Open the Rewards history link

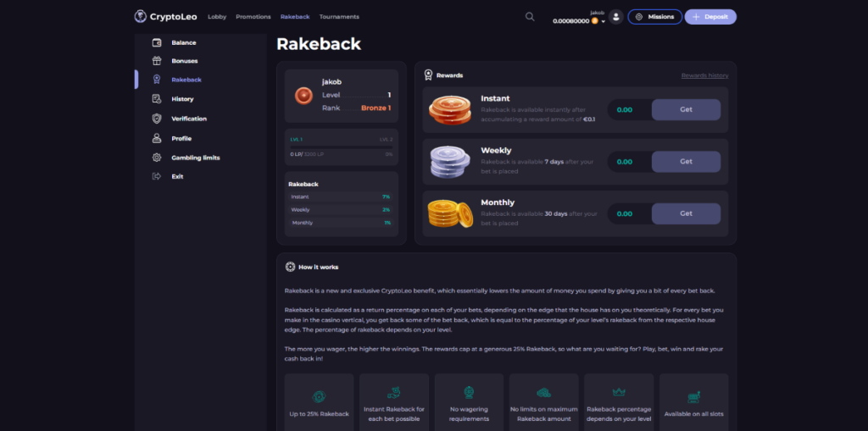coord(704,75)
